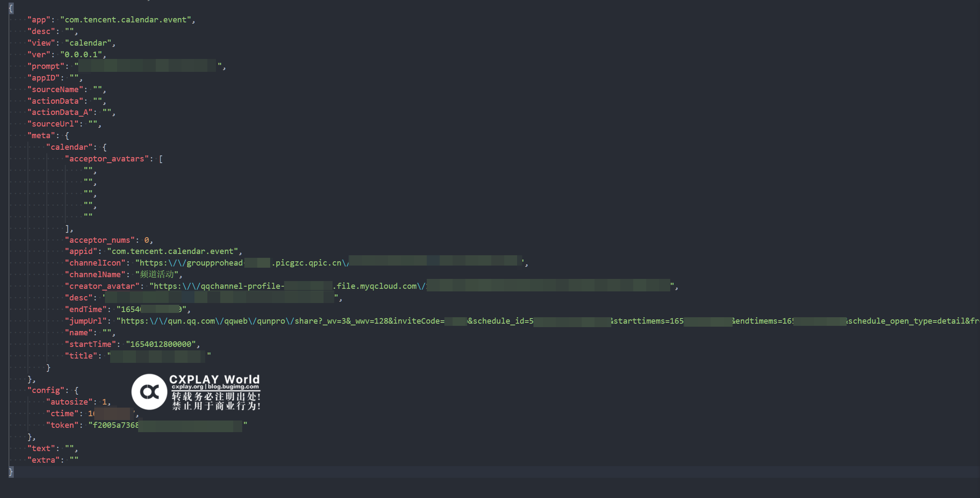This screenshot has width=980, height=498.
Task: Click the "autosize" key
Action: point(69,402)
